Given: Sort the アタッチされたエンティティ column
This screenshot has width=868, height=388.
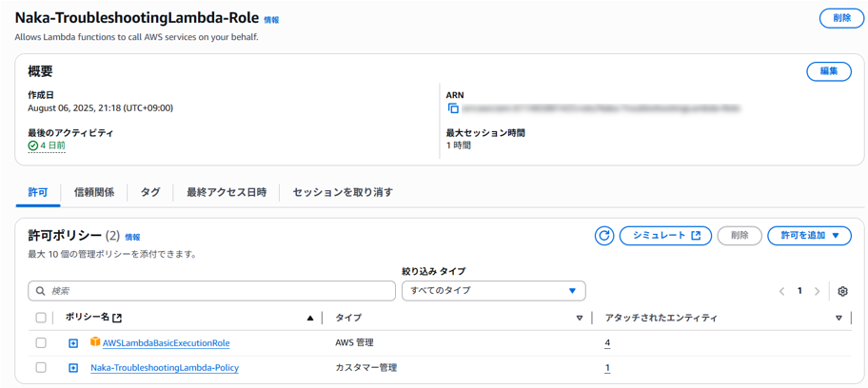Looking at the screenshot, I should click(838, 319).
